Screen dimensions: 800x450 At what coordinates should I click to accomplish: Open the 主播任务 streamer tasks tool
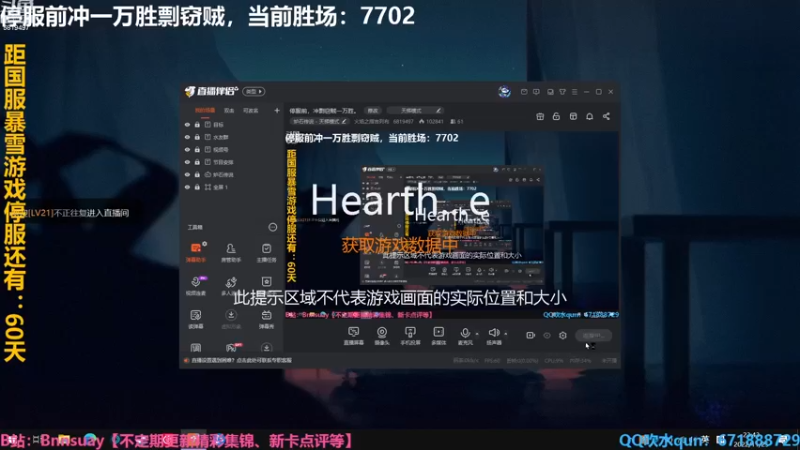pyautogui.click(x=266, y=252)
